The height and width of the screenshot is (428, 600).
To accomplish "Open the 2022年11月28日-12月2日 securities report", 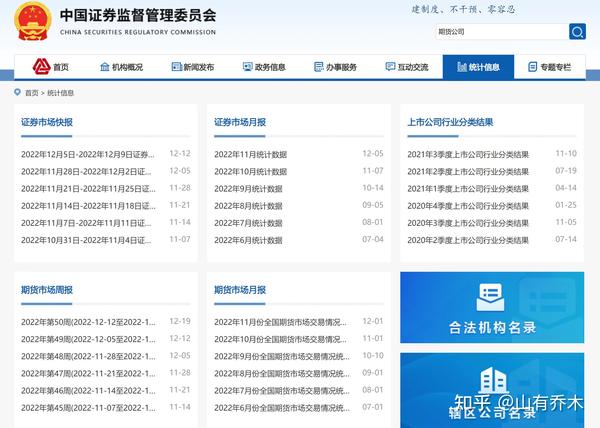I will [x=86, y=171].
